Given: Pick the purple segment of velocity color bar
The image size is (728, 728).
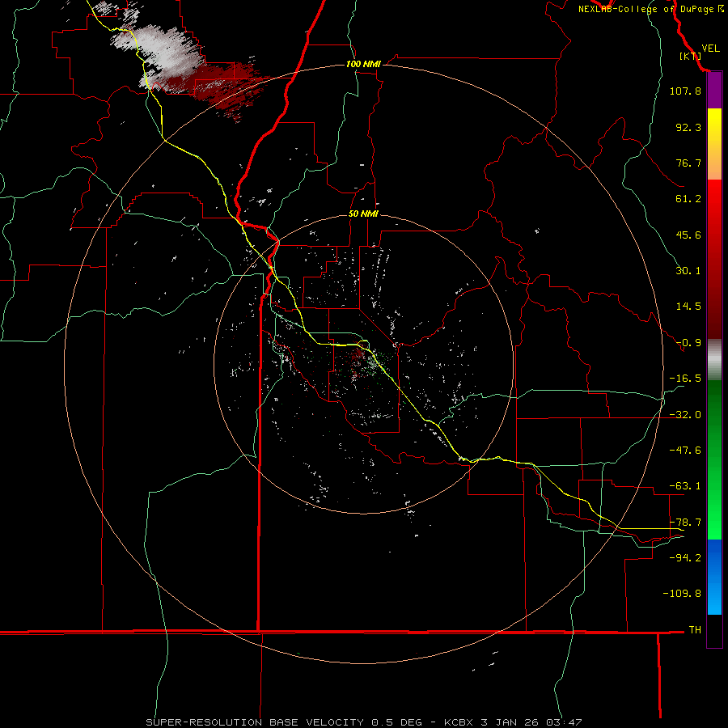Looking at the screenshot, I should click(x=714, y=91).
